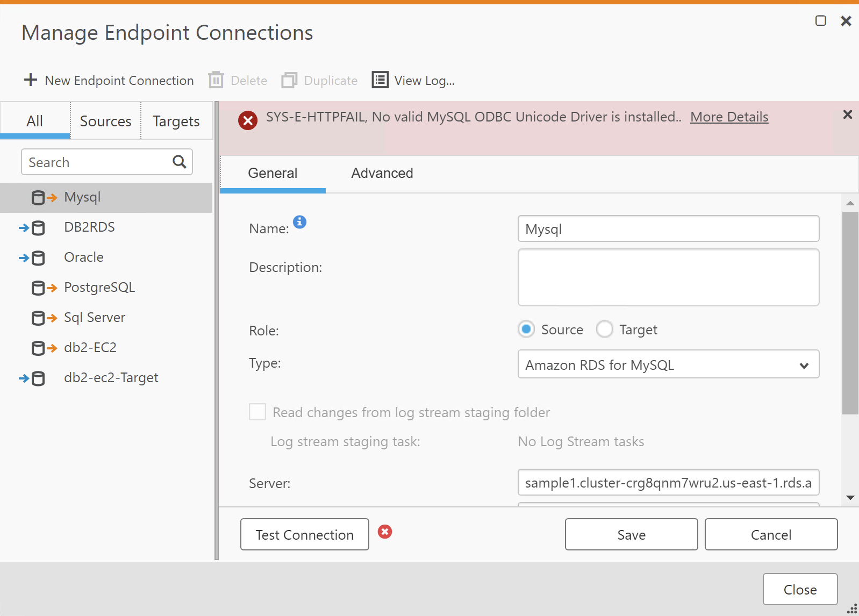Click into the Description text area
The width and height of the screenshot is (859, 616).
[668, 277]
